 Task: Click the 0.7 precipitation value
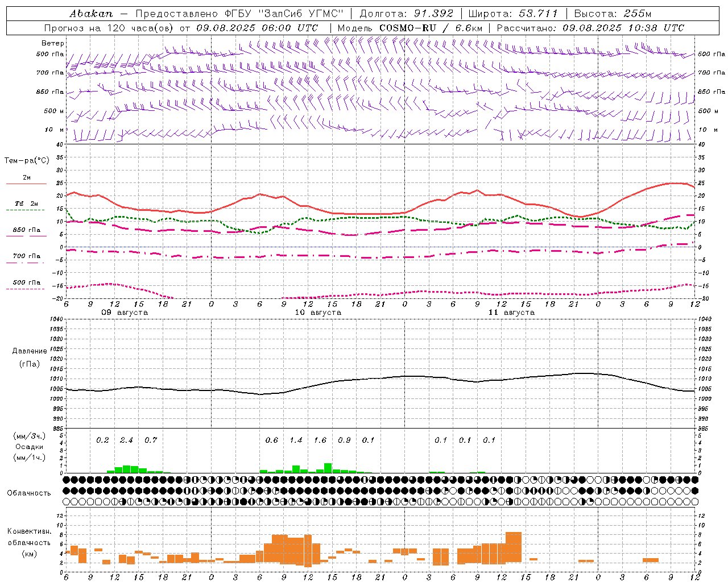151,440
